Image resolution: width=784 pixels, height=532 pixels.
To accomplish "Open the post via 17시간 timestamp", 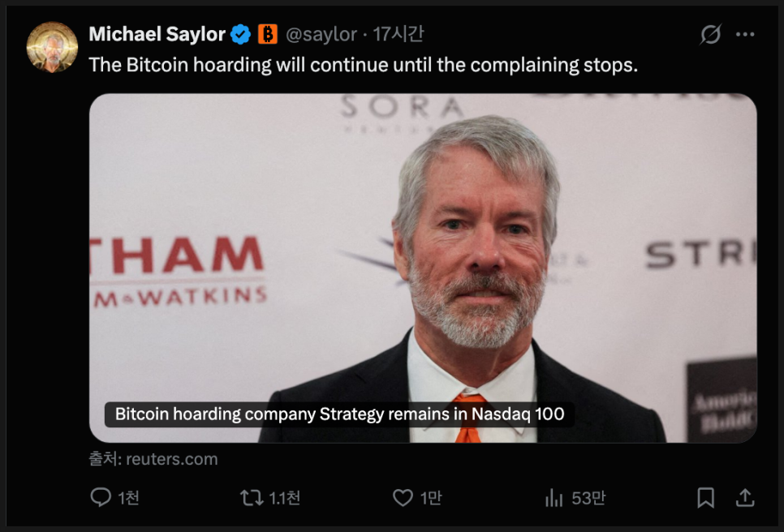I will (x=398, y=34).
